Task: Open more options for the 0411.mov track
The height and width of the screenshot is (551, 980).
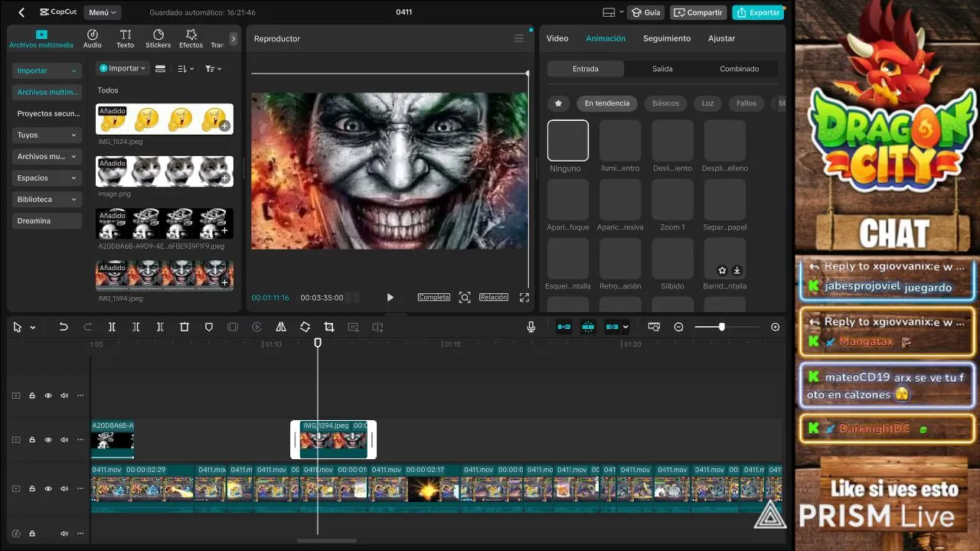Action: click(80, 488)
